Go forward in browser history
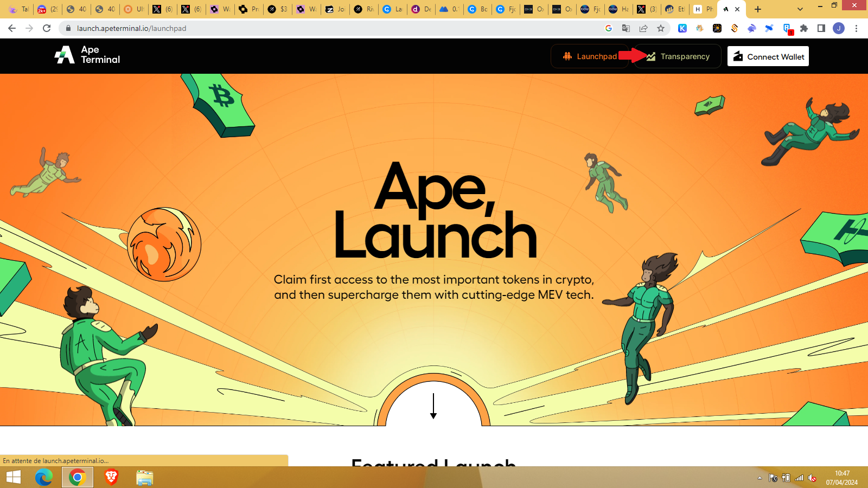The height and width of the screenshot is (488, 868). coord(29,28)
